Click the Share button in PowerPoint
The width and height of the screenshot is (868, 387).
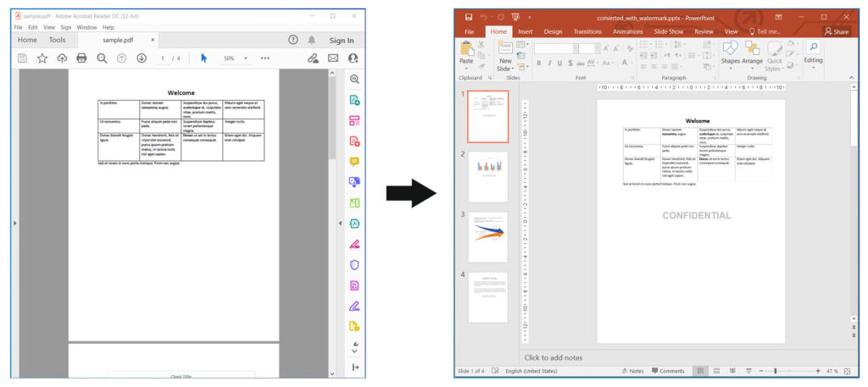click(x=835, y=31)
